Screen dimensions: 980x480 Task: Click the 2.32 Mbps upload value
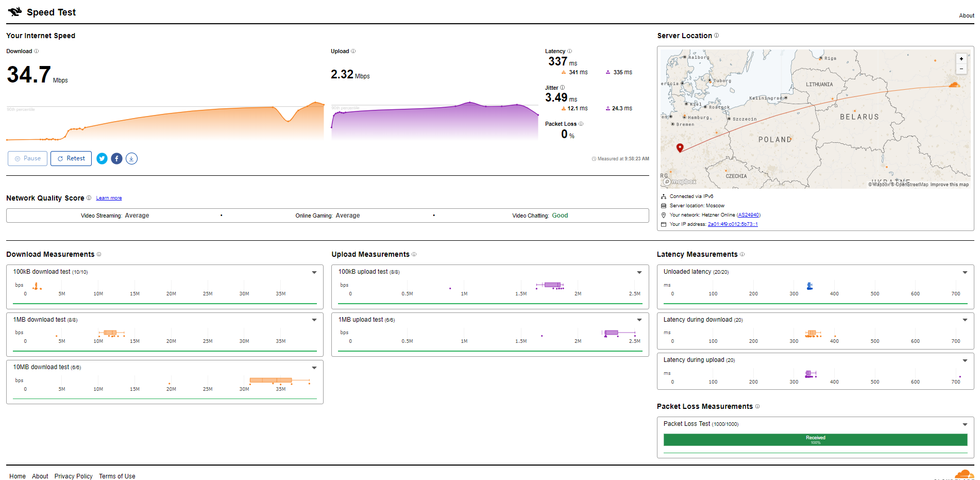coord(350,75)
